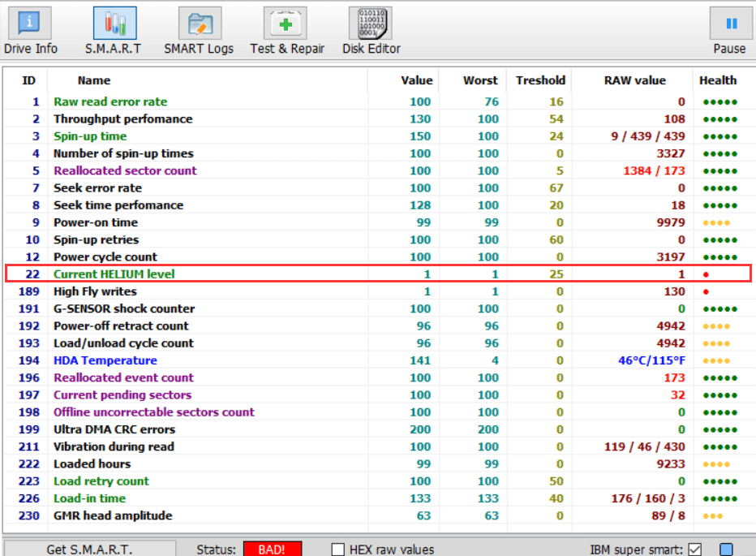The image size is (756, 556).
Task: Select the HDA Temperature attribute row
Action: pos(105,360)
